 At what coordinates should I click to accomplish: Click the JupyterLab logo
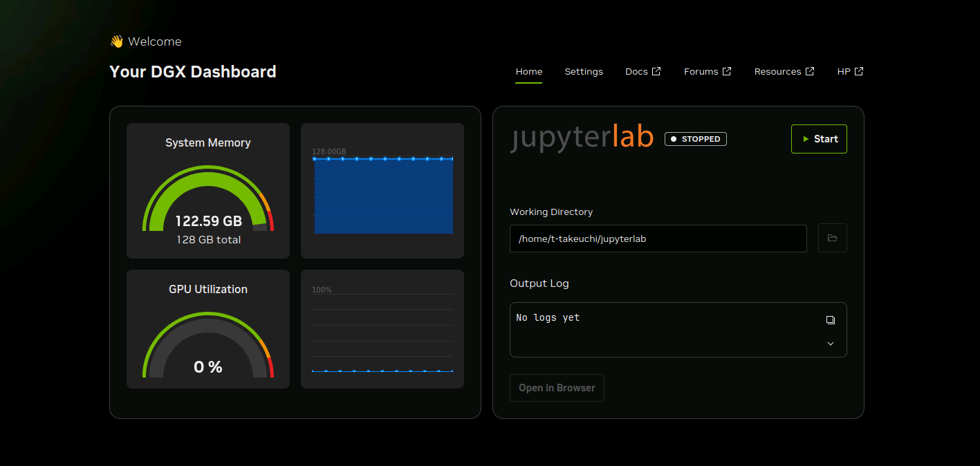(582, 138)
